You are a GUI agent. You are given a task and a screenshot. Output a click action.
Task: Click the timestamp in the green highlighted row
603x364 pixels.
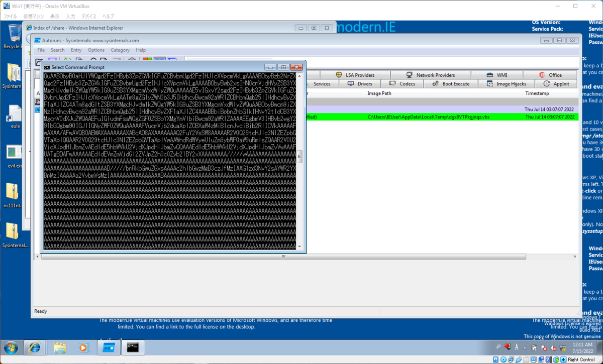click(549, 117)
